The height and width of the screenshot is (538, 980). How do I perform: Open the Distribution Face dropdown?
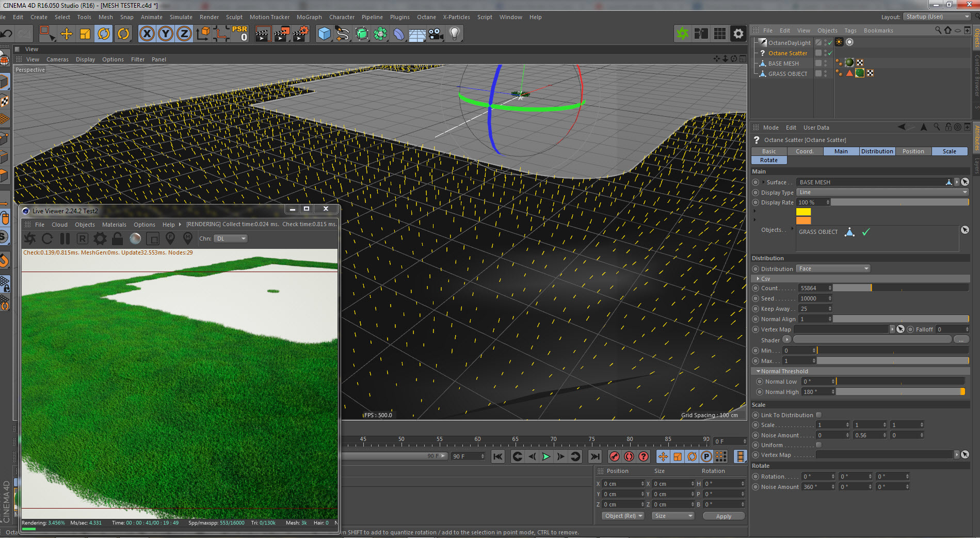[833, 268]
